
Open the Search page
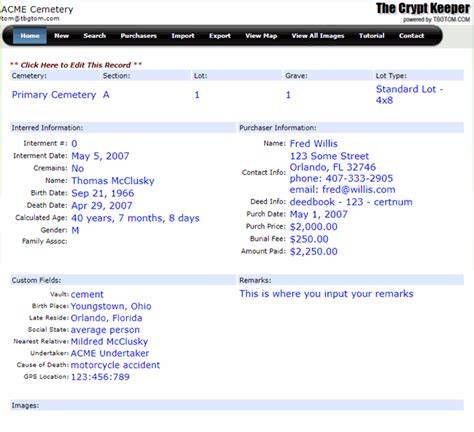tap(95, 36)
